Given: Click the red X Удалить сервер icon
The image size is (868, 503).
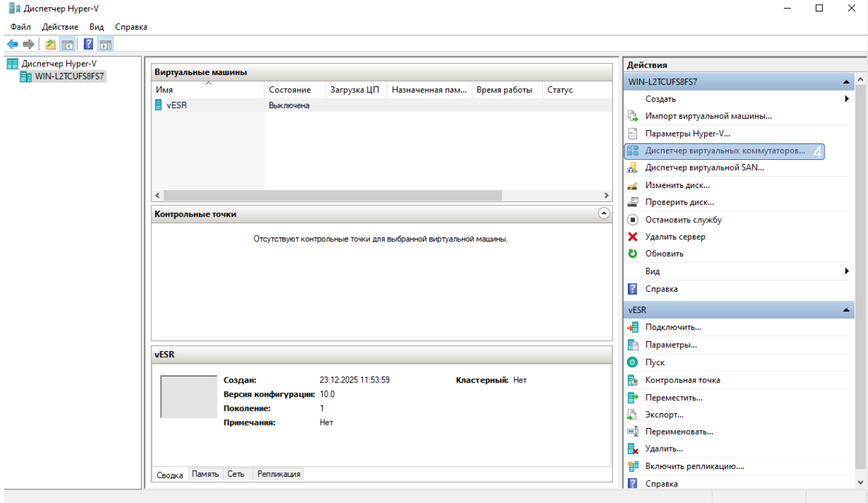Looking at the screenshot, I should (x=632, y=237).
